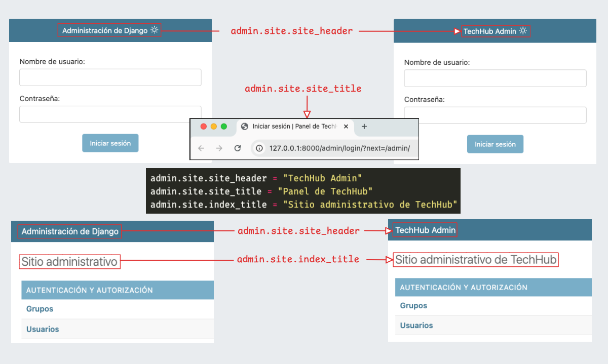The image size is (608, 364).
Task: Click the 'Sitio administrativo' heading in Django panel
Action: pyautogui.click(x=69, y=262)
